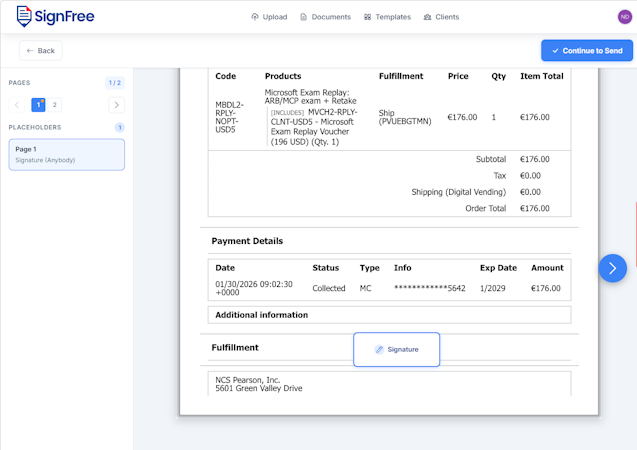Go to previous page arrow
The height and width of the screenshot is (450, 637).
click(x=17, y=105)
